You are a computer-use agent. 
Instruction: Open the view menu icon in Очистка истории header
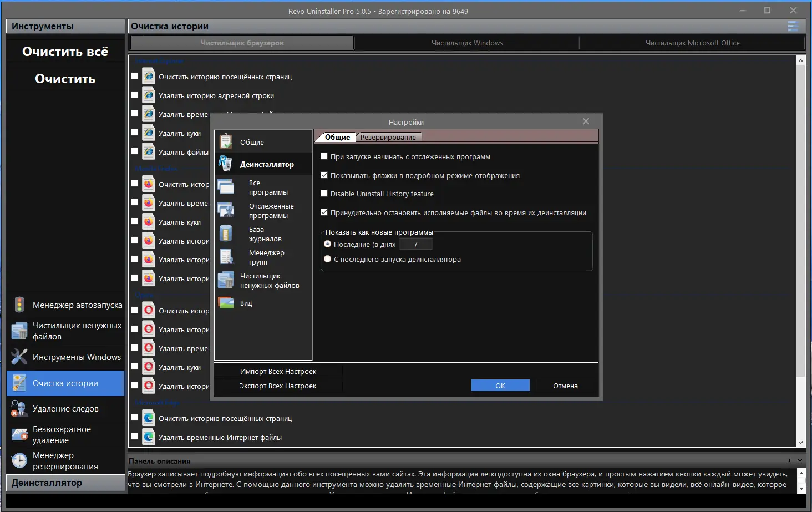(793, 26)
